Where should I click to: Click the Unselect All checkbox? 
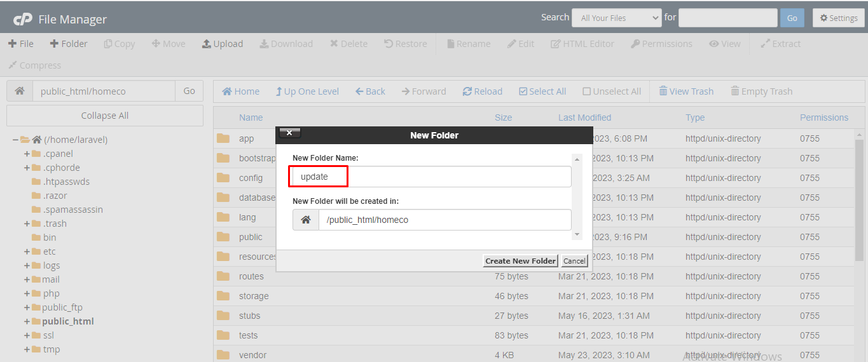[586, 91]
